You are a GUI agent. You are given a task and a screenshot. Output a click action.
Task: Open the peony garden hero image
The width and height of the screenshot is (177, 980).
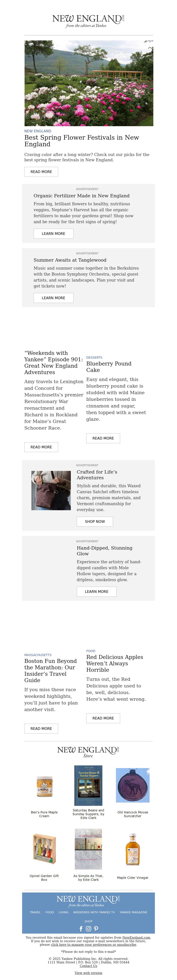[x=89, y=83]
